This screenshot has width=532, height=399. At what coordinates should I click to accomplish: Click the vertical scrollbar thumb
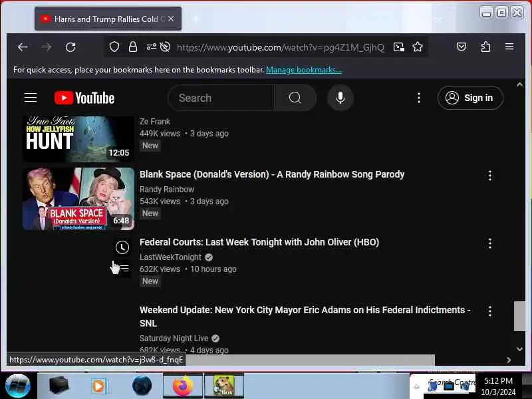pyautogui.click(x=519, y=316)
